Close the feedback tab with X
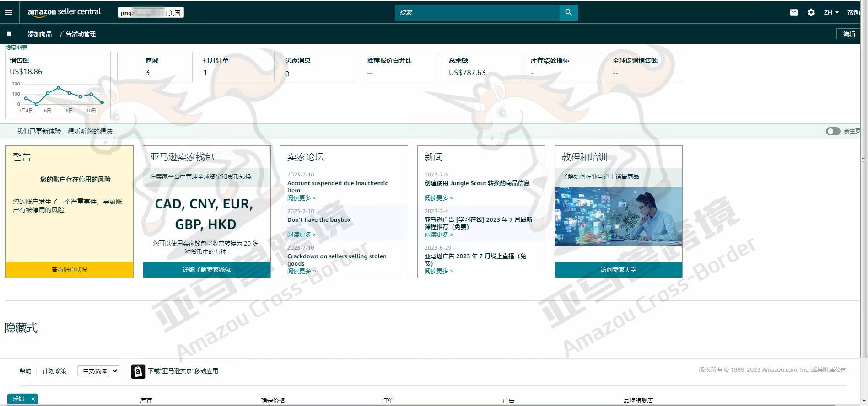 (x=33, y=399)
